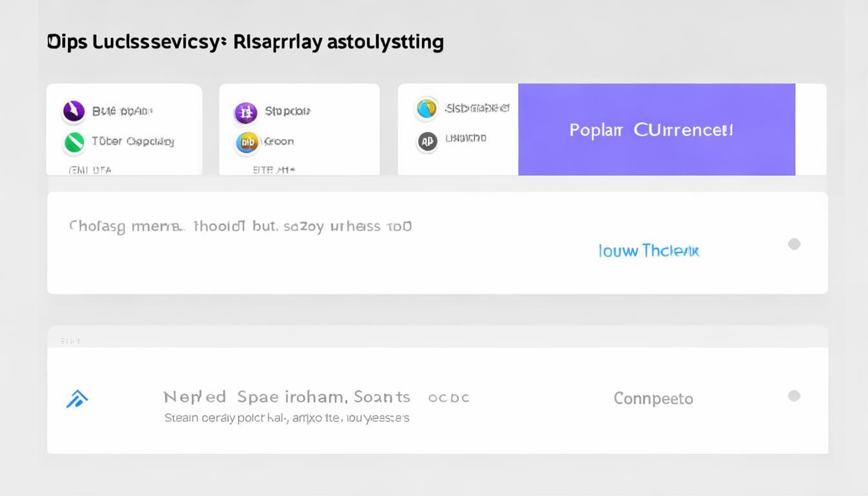This screenshot has height=496, width=868.
Task: Click the green circle icon beside Tōber
Action: tap(74, 142)
